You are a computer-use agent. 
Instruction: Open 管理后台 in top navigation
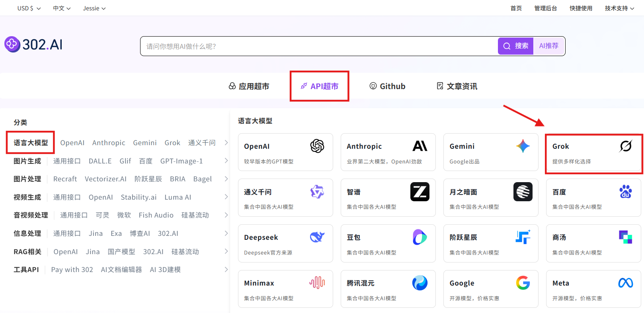pos(545,8)
